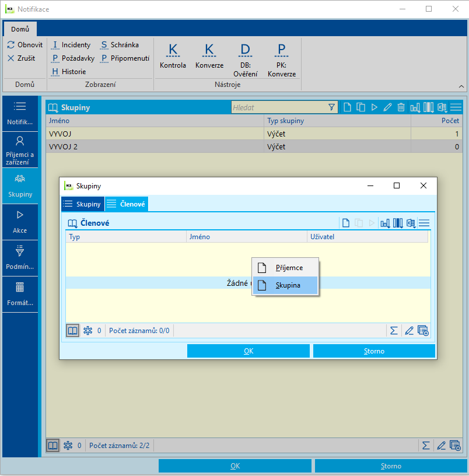Open Skupiny sidebar section
This screenshot has width=469, height=476.
(x=20, y=185)
